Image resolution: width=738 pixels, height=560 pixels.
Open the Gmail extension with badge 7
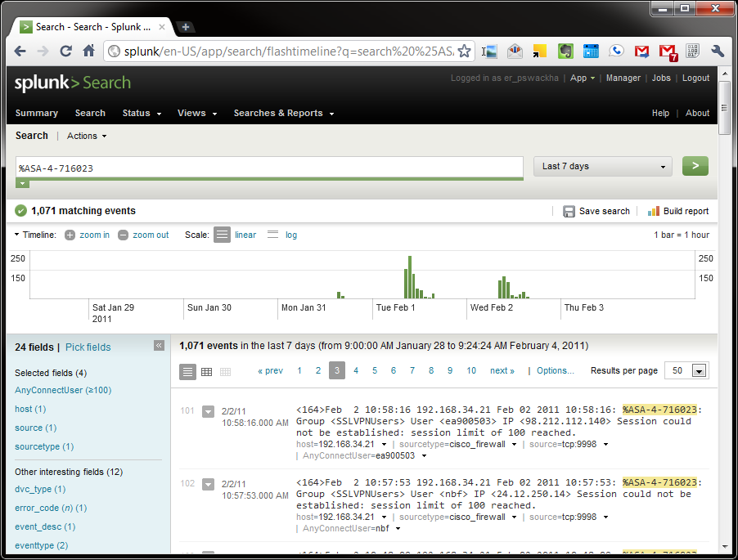coord(668,52)
